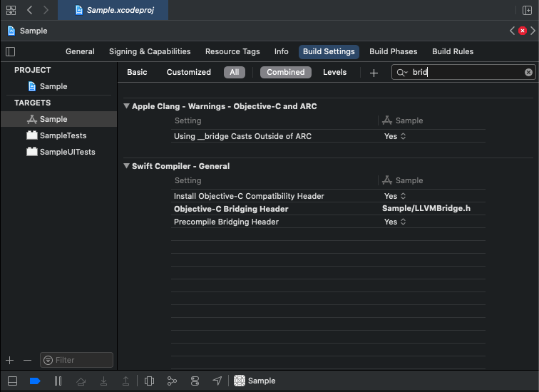This screenshot has height=392, width=539.
Task: Show Customized build settings
Action: (189, 72)
